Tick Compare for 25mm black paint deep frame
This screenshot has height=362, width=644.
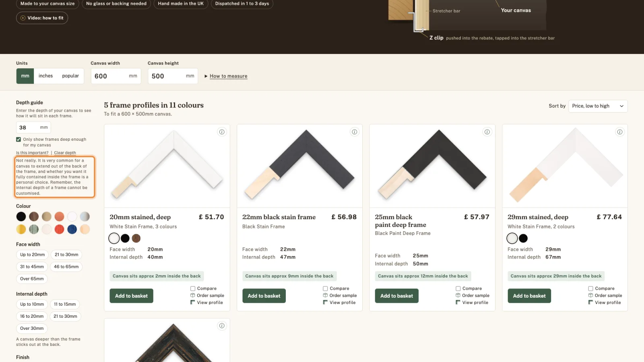pos(458,289)
